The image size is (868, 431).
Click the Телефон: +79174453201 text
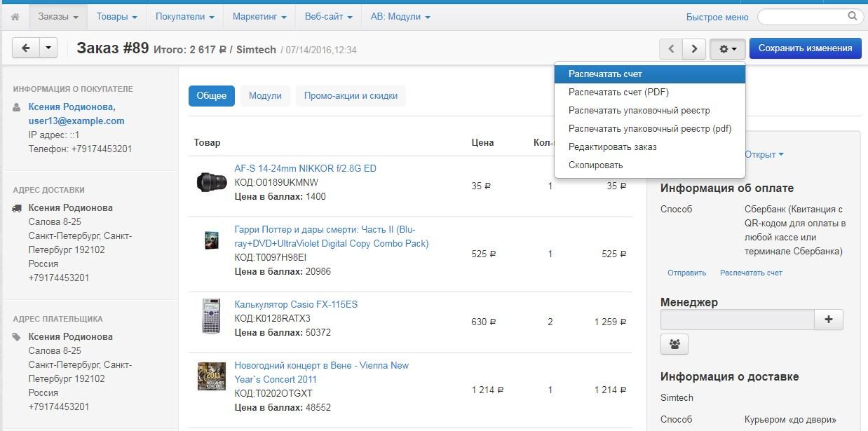[x=80, y=149]
